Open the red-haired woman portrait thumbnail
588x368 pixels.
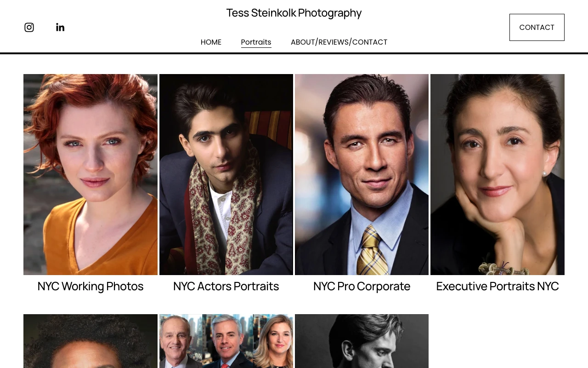pyautogui.click(x=90, y=174)
